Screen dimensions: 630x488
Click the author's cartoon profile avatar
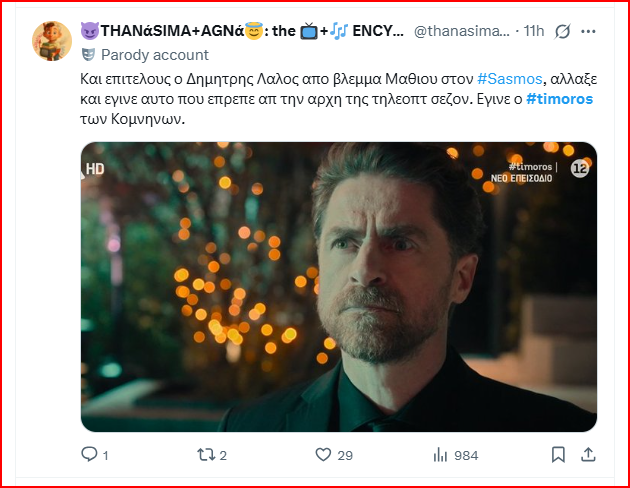[52, 41]
